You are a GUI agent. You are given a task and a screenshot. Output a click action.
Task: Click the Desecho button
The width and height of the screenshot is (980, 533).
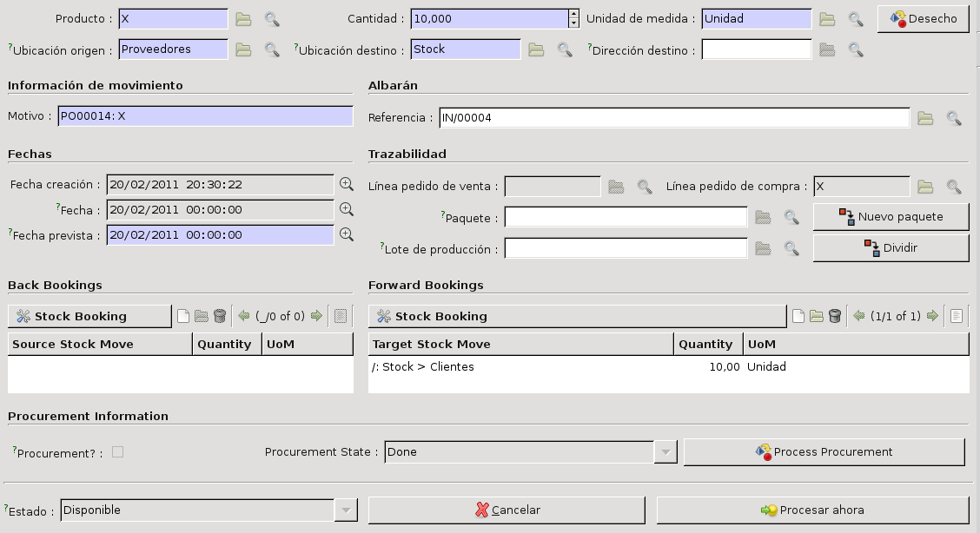click(x=923, y=19)
